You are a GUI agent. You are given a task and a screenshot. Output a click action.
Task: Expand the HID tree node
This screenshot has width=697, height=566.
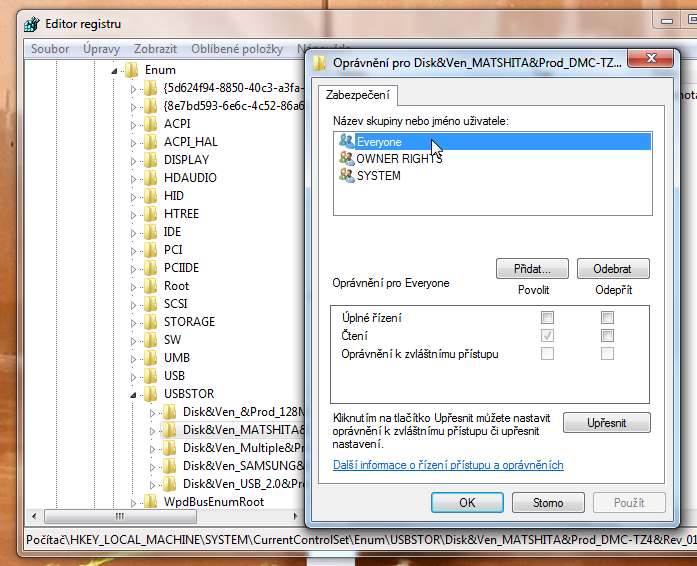pyautogui.click(x=133, y=197)
